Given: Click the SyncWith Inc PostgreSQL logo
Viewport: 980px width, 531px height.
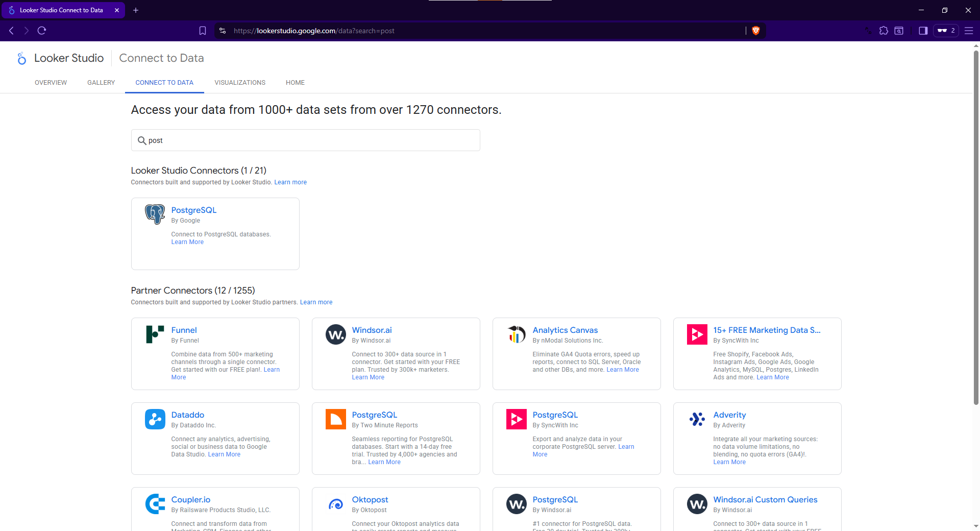Looking at the screenshot, I should pyautogui.click(x=517, y=419).
